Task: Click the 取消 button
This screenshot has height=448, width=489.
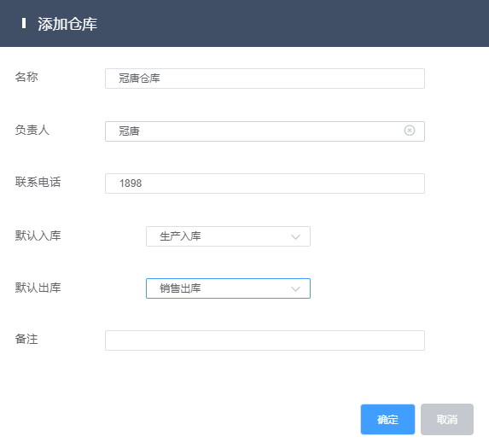Action: coord(447,419)
